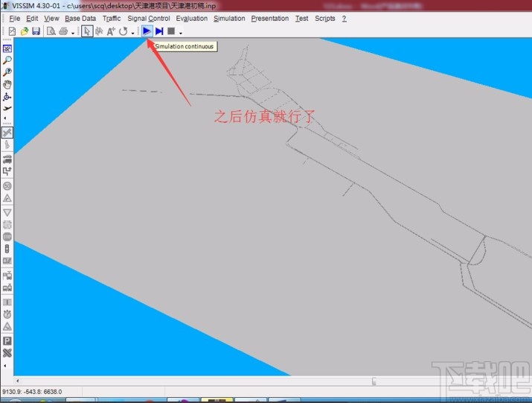Viewport: 532px width, 403px height.
Task: Select the 3D rotate network tool
Action: pos(7,97)
